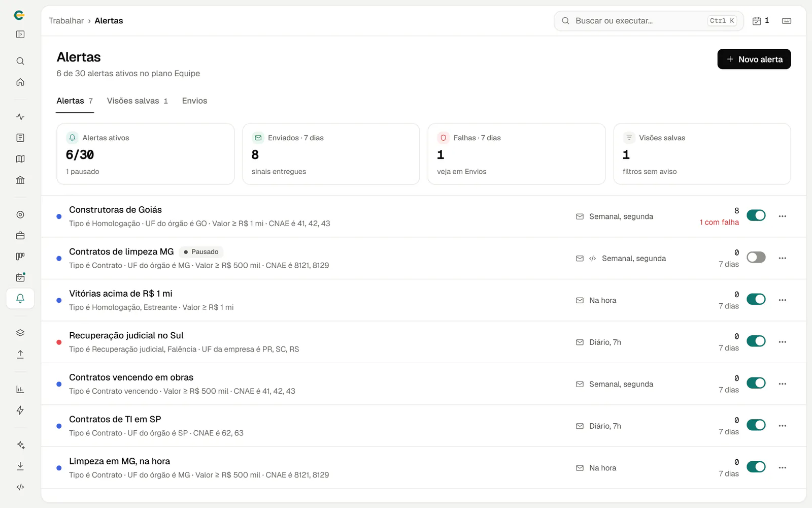Open the layers stack icon in sidebar
Image resolution: width=812 pixels, height=508 pixels.
[20, 333]
